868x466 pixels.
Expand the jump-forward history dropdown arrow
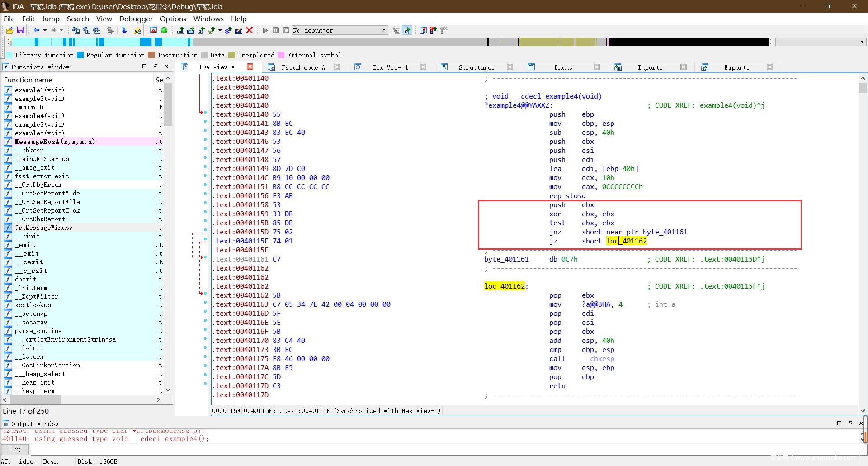point(61,30)
